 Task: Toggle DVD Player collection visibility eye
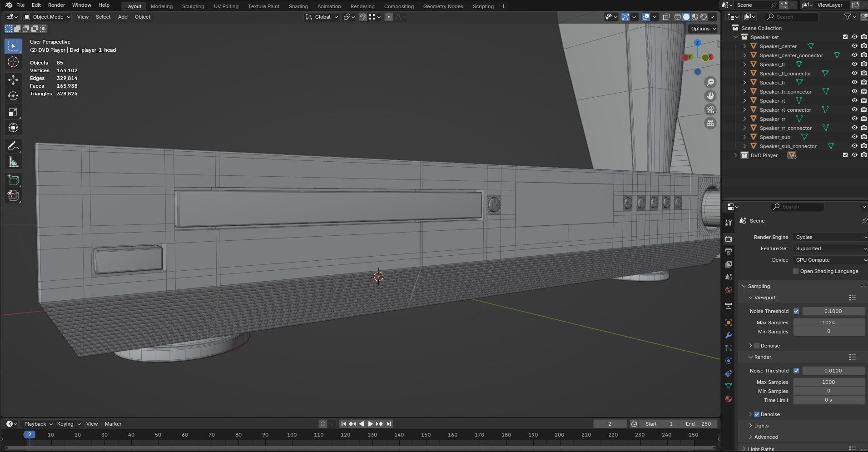(x=854, y=155)
